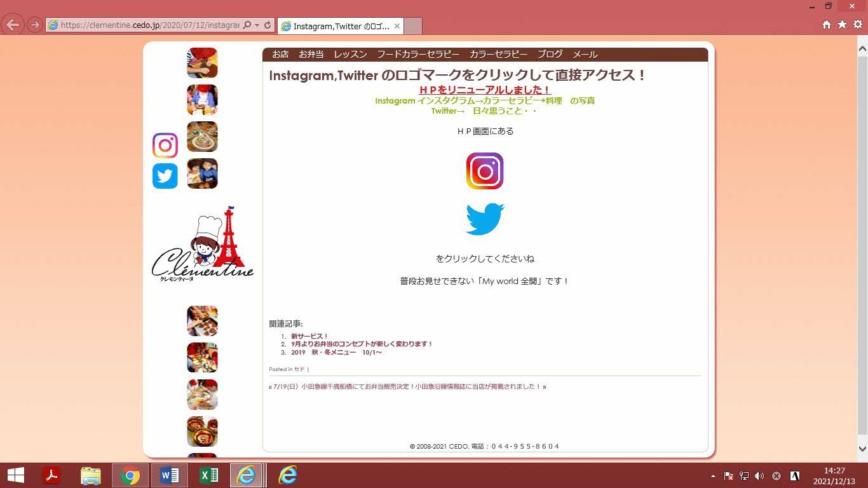
Task: Click the IME letter A tray icon
Action: tap(794, 475)
